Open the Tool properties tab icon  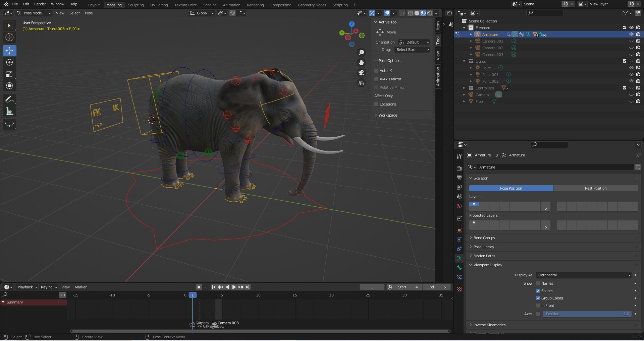[x=459, y=156]
